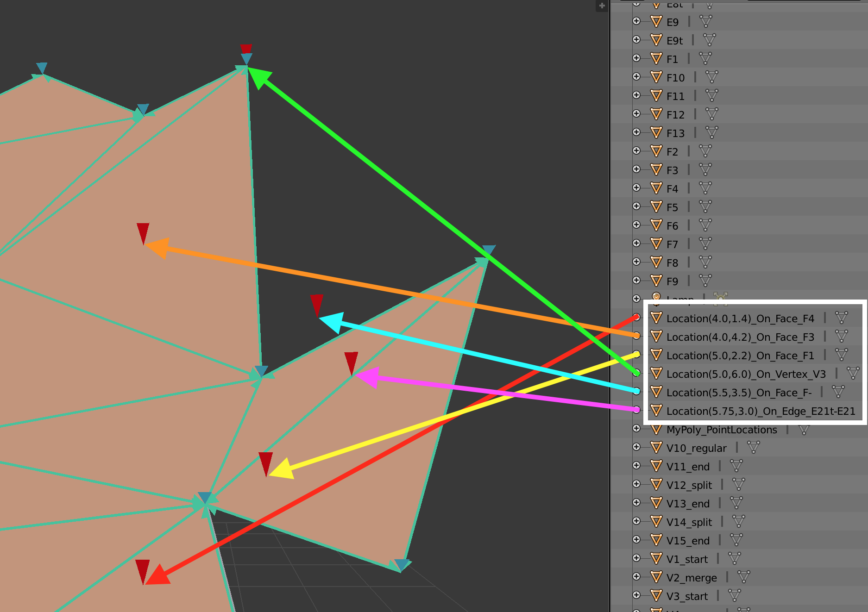Select the F8 object name
868x612 pixels.
pos(672,263)
